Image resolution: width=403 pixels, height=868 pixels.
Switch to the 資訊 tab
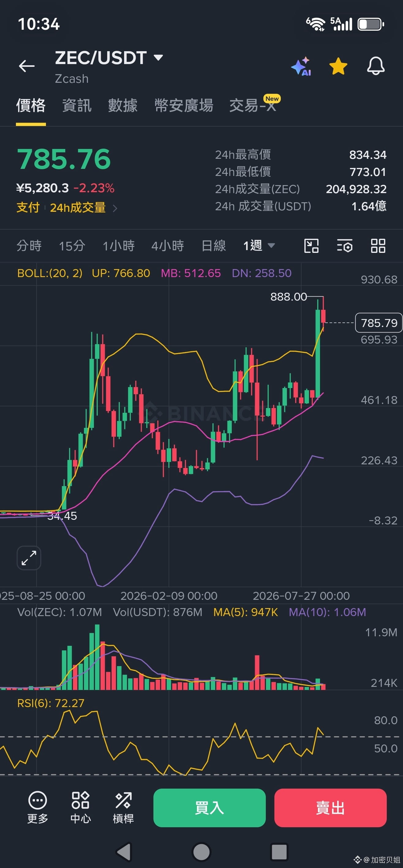(x=77, y=105)
